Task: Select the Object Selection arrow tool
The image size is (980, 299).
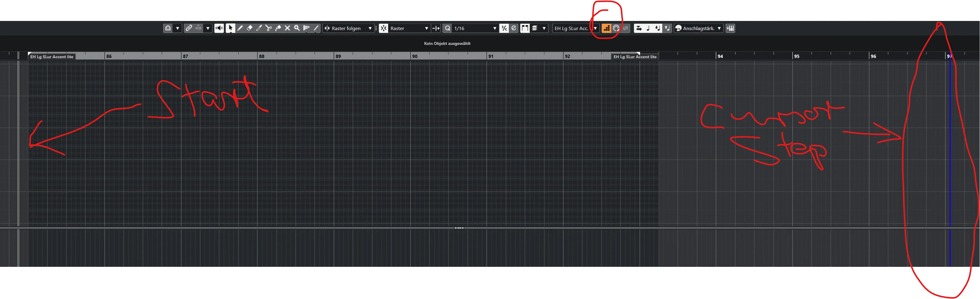Action: click(230, 28)
